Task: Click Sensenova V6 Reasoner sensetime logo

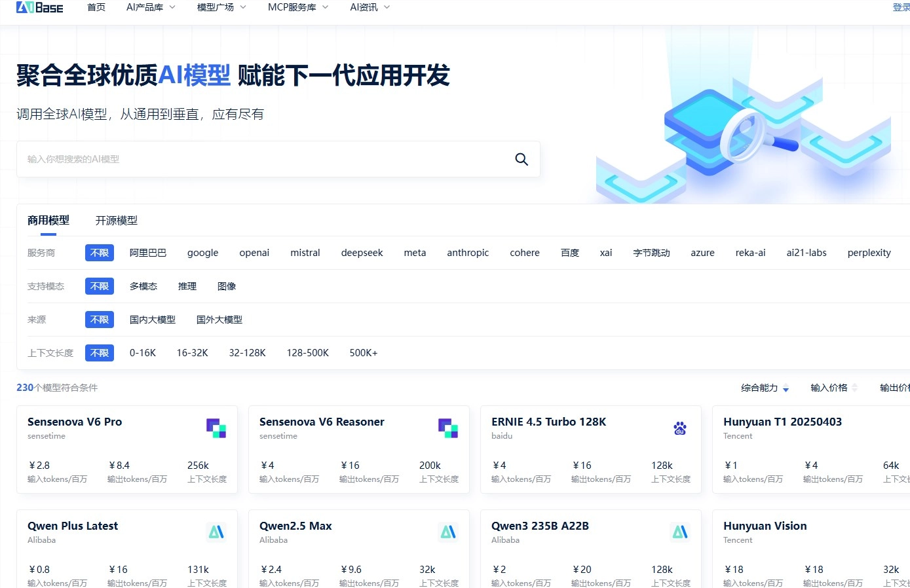Action: [448, 428]
